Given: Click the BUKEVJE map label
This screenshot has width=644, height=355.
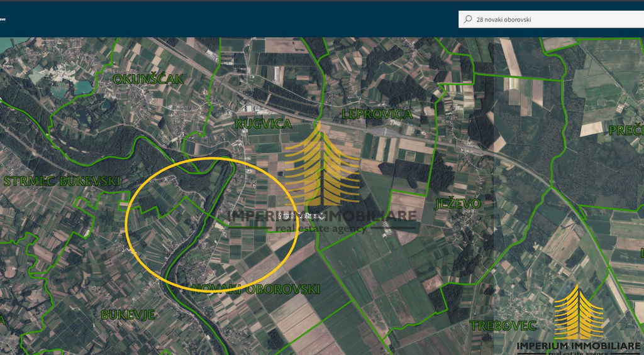Looking at the screenshot, I should coord(128,315).
